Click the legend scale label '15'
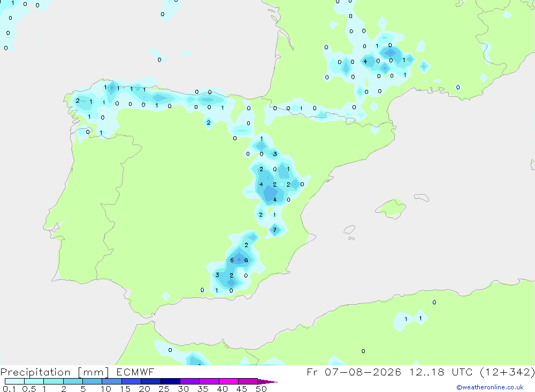 click(125, 389)
